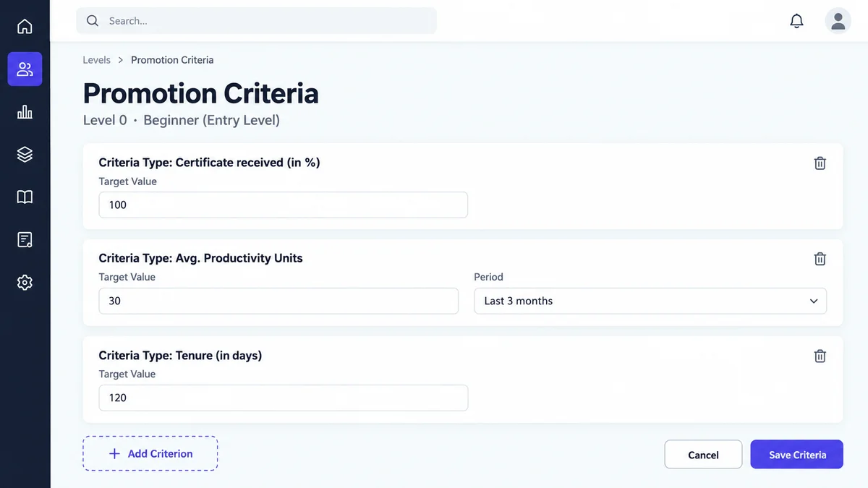Open the open-book sidebar icon

click(25, 197)
